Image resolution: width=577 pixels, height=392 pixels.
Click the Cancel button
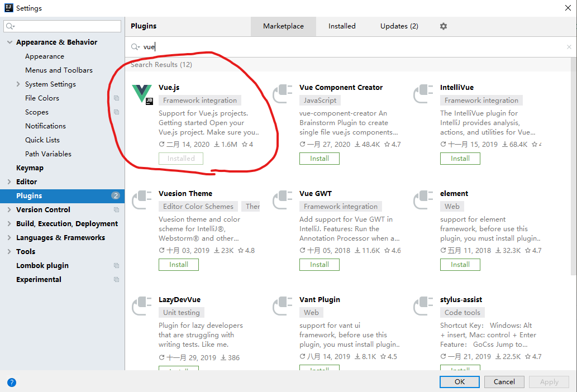click(504, 382)
